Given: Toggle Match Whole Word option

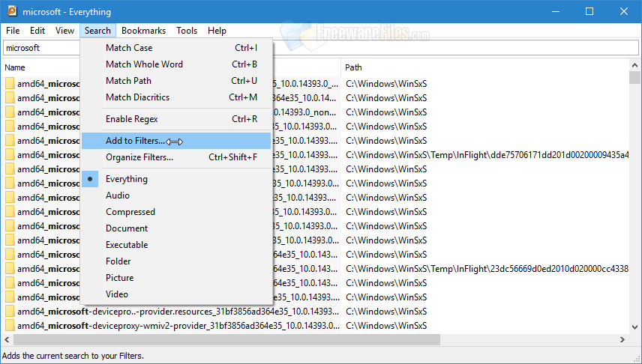Looking at the screenshot, I should point(176,64).
